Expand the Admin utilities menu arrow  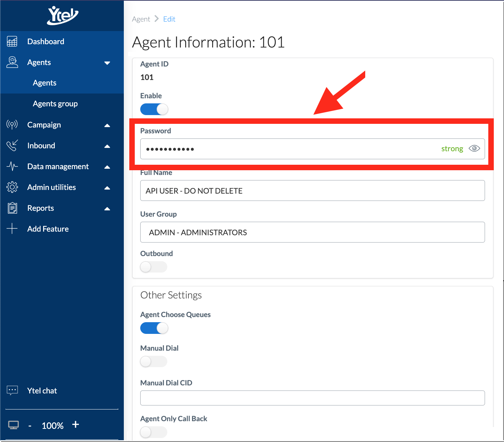107,188
